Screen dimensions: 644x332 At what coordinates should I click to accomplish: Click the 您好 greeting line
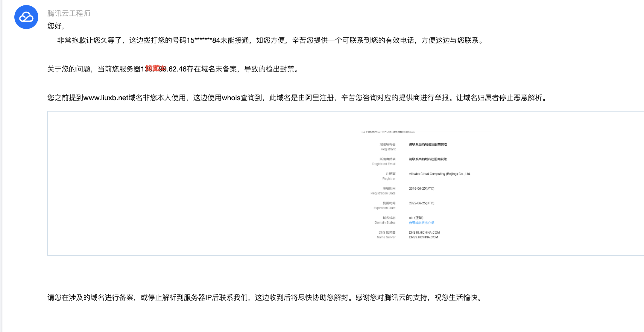[56, 26]
